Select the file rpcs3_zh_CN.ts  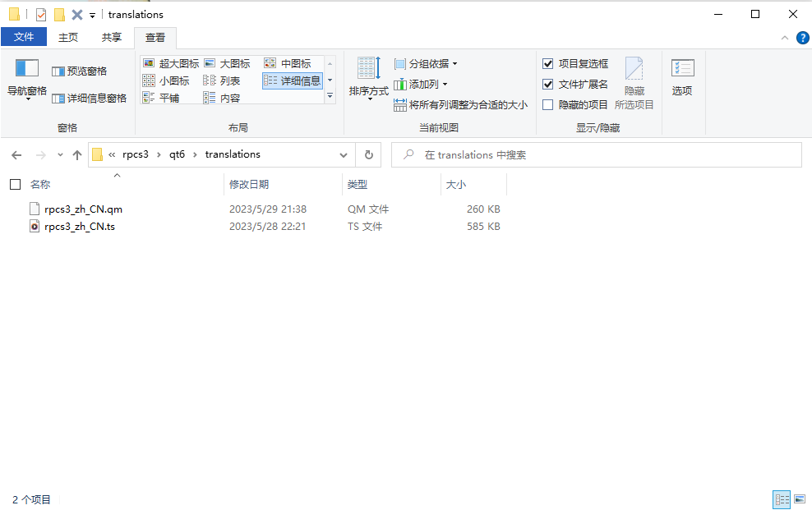tap(80, 227)
